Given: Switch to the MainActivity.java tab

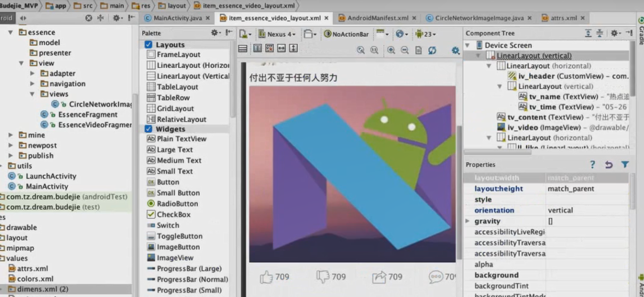Looking at the screenshot, I should [178, 18].
